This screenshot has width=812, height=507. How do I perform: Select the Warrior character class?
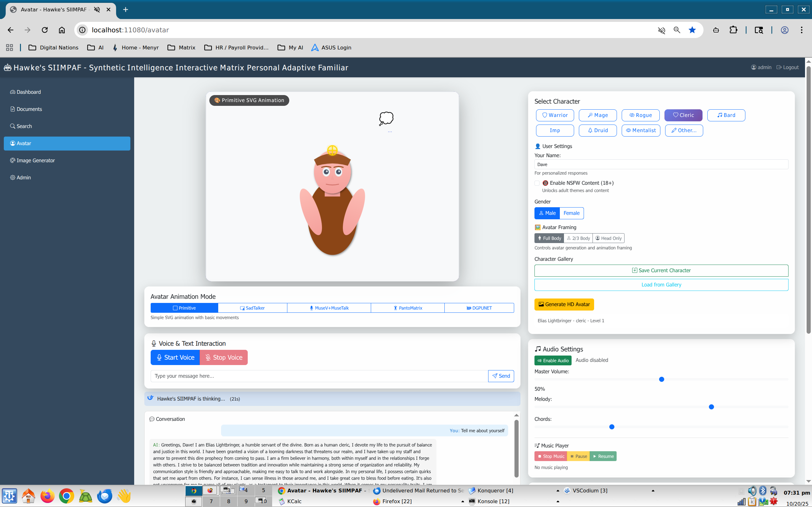coord(555,115)
